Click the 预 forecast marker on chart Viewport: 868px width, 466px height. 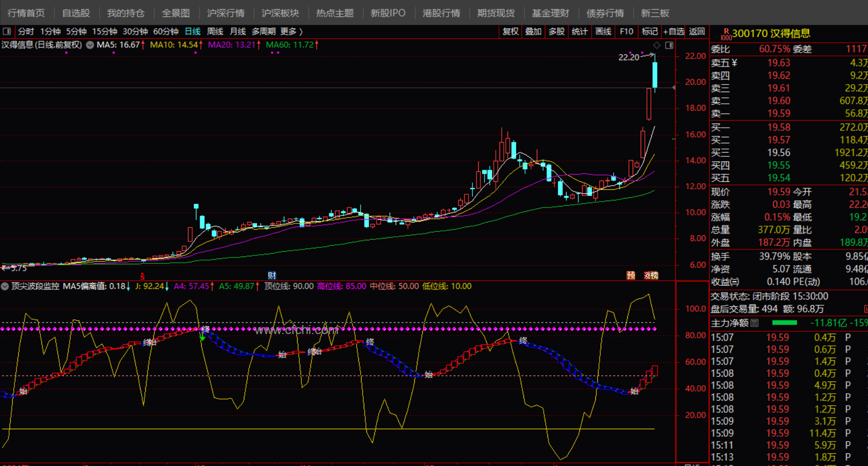631,275
